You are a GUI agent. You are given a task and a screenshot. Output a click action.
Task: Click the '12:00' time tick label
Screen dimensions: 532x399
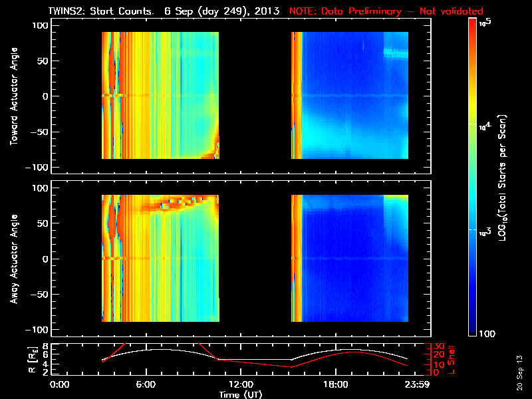coord(241,385)
